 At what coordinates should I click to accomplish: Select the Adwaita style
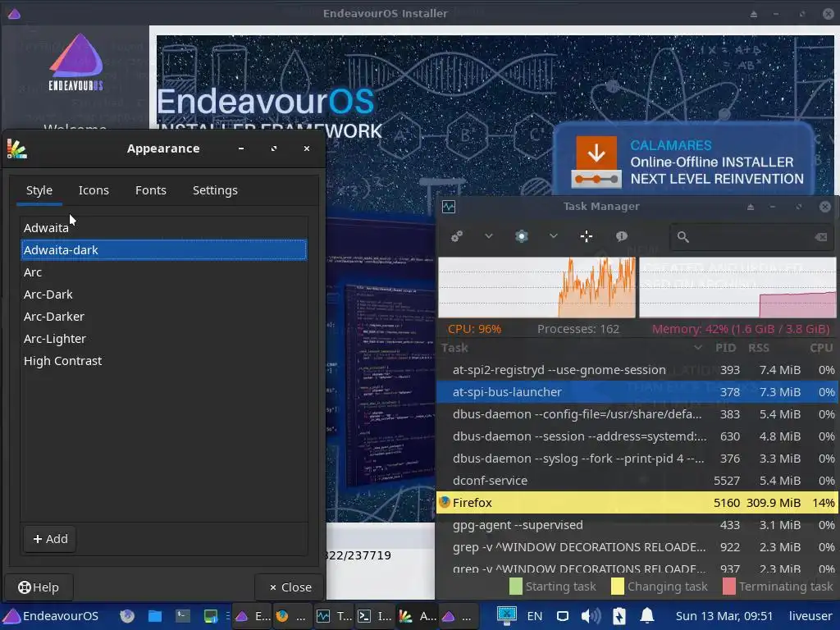[164, 228]
